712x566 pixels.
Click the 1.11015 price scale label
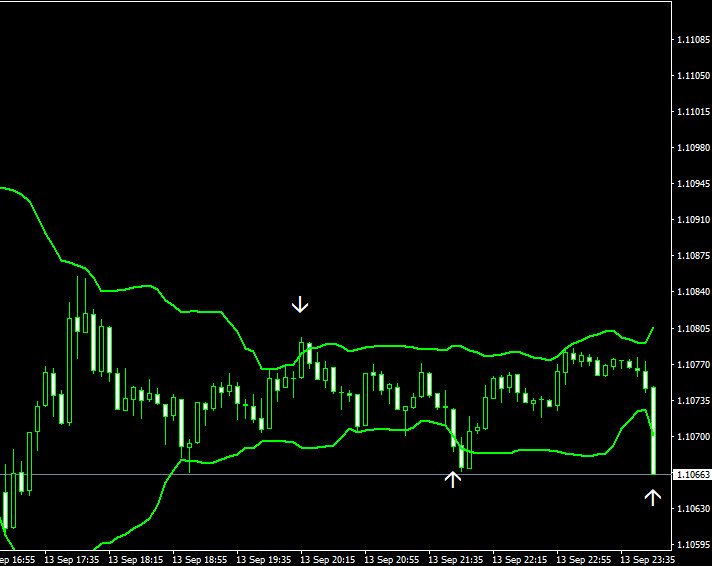[x=693, y=112]
